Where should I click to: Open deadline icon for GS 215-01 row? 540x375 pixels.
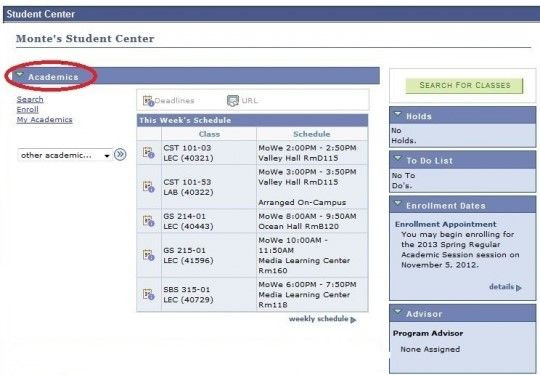tap(148, 255)
